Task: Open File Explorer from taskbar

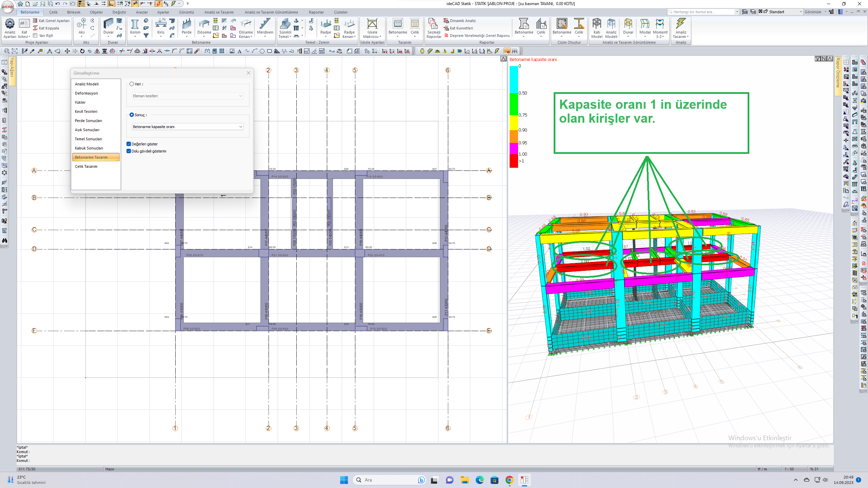Action: (465, 480)
